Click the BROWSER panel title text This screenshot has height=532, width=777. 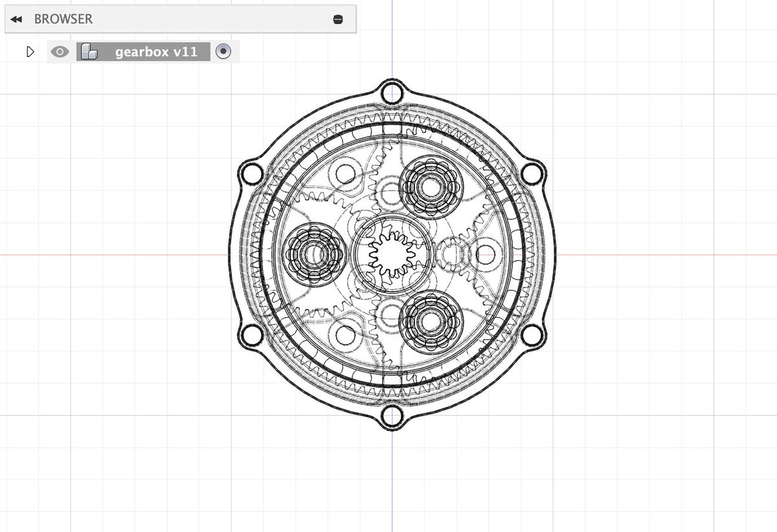point(63,19)
